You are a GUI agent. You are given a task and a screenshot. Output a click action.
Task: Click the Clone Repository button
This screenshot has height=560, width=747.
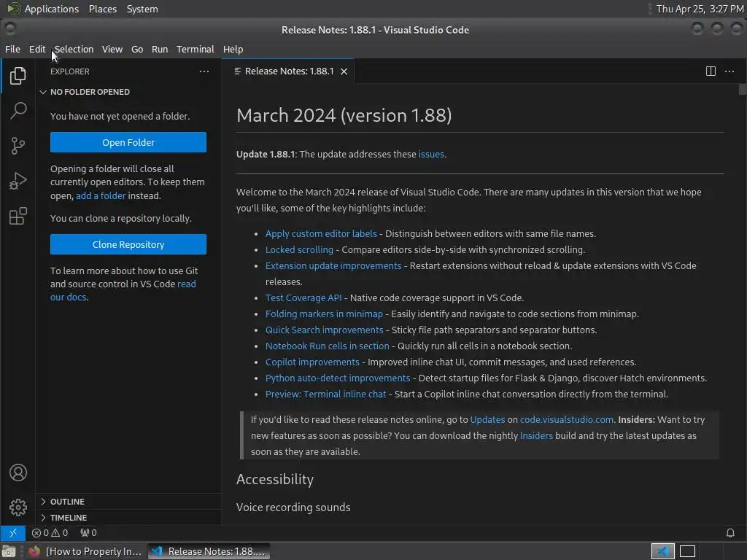click(x=128, y=244)
